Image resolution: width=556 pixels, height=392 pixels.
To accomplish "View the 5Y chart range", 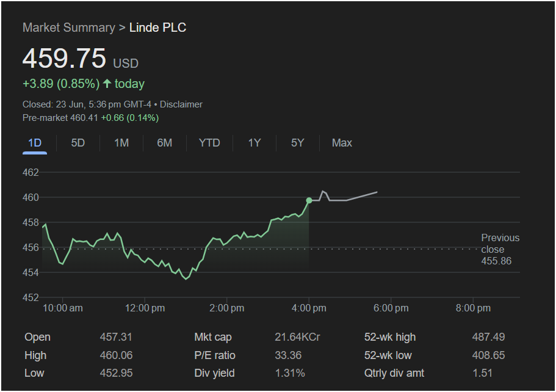I will (297, 143).
